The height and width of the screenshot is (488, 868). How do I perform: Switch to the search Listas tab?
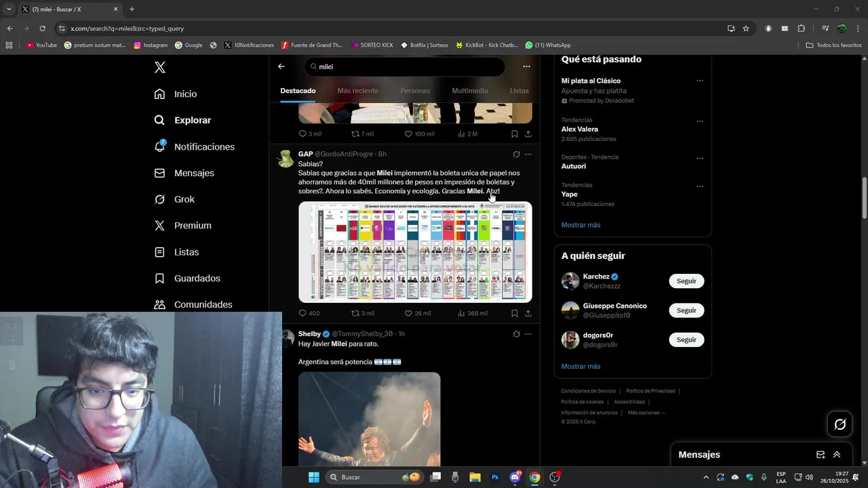pos(519,91)
